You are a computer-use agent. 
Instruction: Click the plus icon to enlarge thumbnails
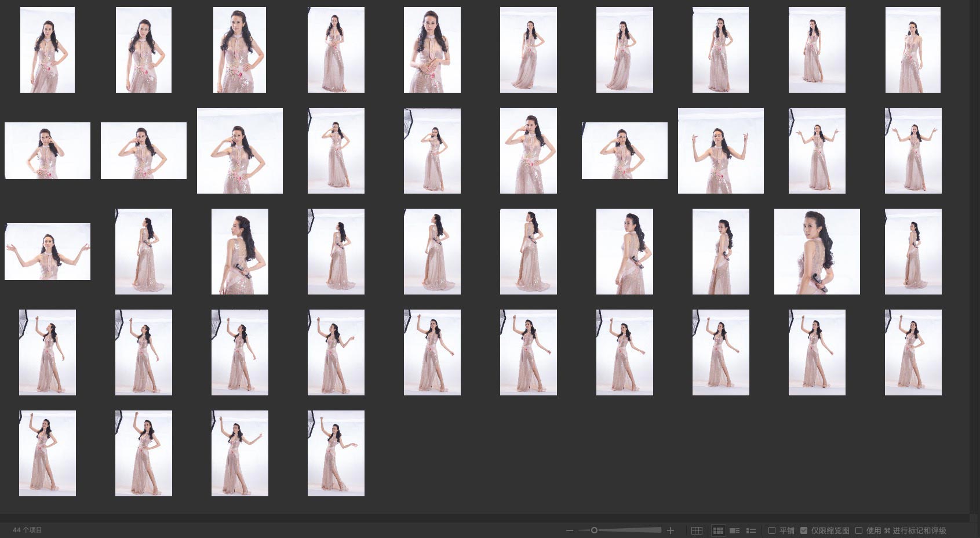pos(671,530)
